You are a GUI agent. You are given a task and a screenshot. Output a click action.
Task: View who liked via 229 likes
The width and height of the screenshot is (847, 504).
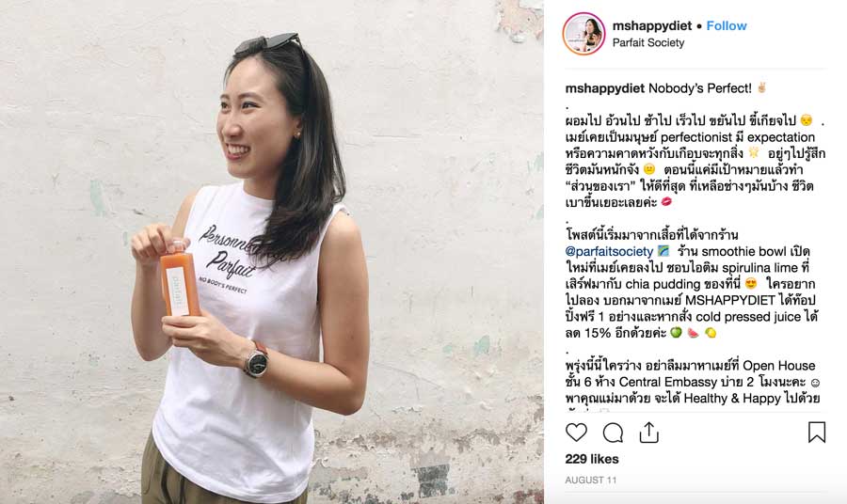(x=592, y=459)
